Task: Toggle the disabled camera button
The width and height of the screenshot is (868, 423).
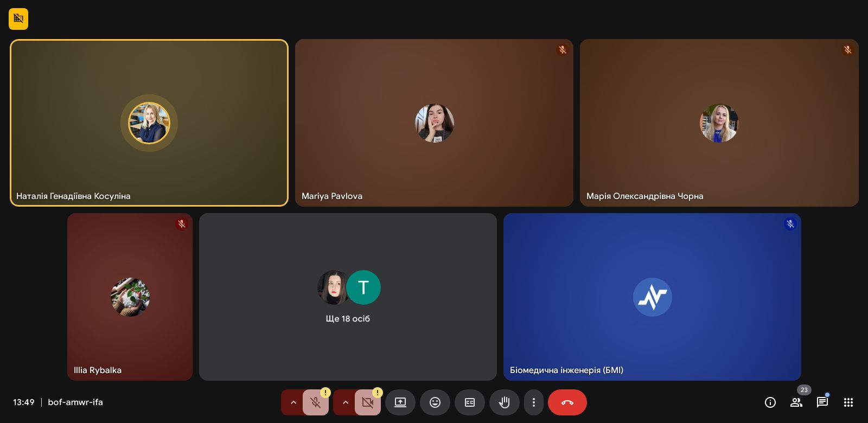Action: 367,402
